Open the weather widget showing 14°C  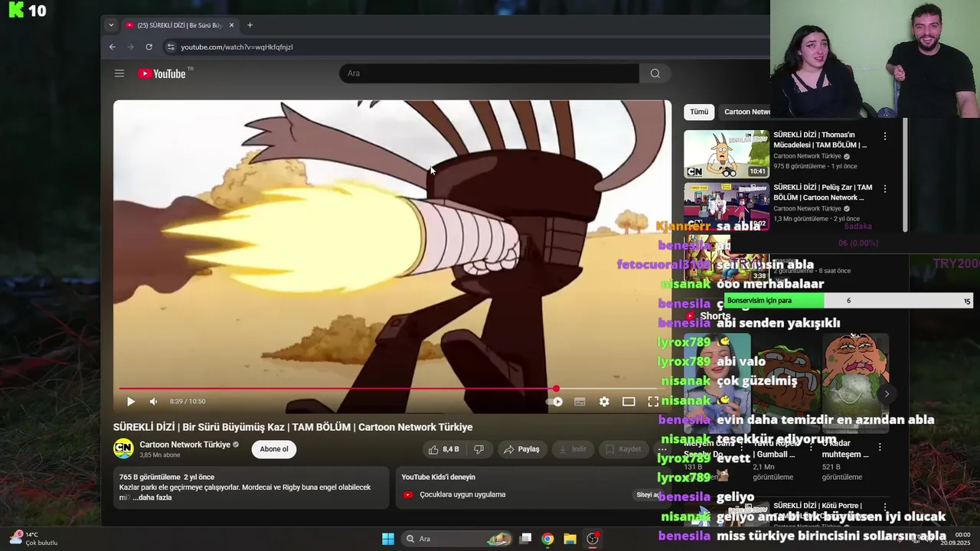tap(34, 539)
